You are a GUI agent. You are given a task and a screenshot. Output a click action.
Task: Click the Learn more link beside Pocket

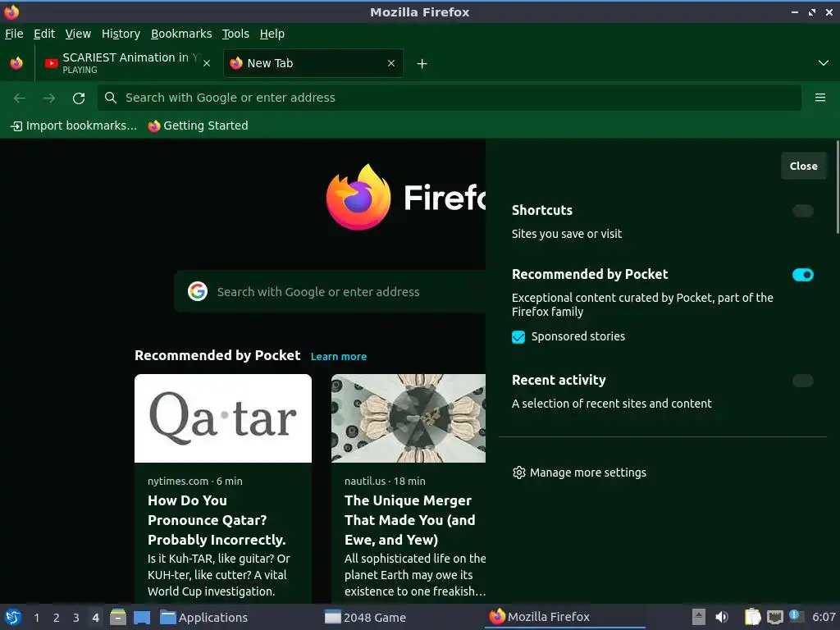pos(339,357)
